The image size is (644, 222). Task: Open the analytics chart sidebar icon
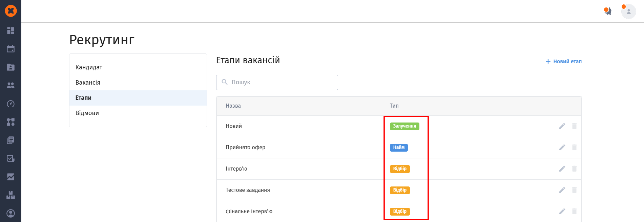click(11, 177)
